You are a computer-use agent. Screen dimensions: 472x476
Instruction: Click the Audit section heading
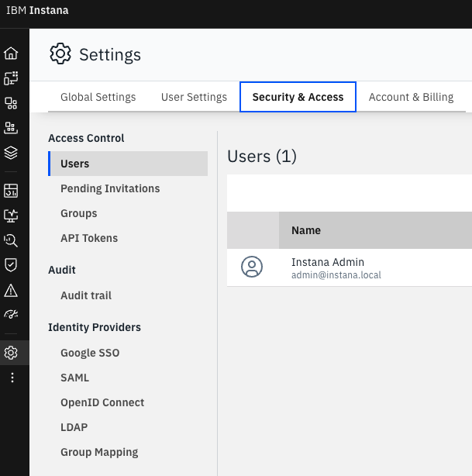tap(62, 270)
